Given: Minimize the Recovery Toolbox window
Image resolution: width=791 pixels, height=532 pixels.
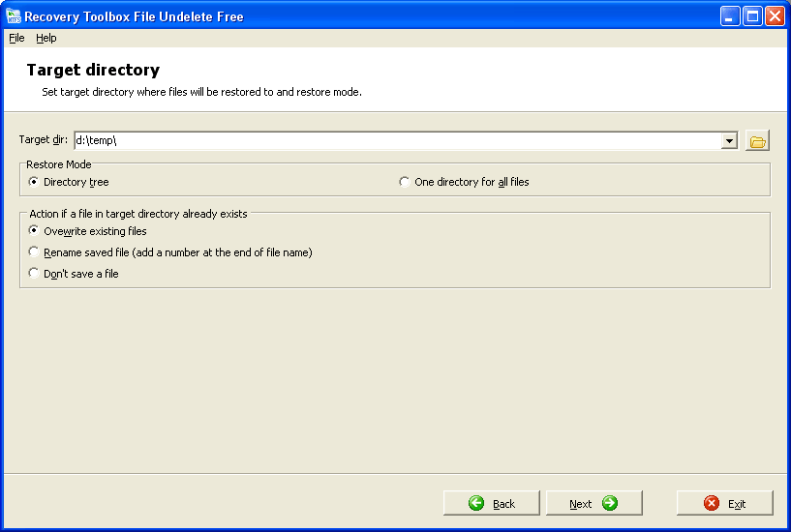Looking at the screenshot, I should click(x=729, y=16).
